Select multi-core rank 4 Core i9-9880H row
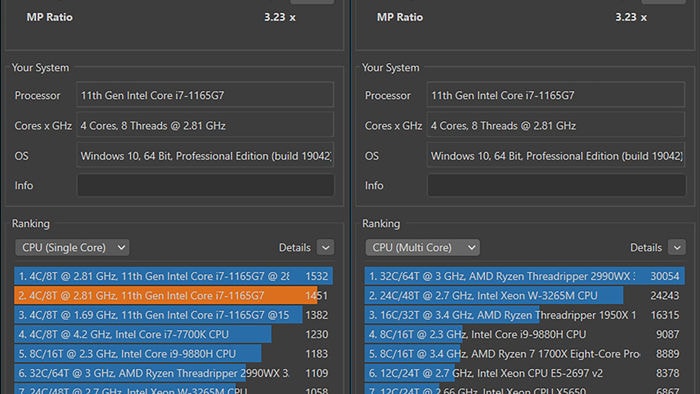 click(524, 334)
